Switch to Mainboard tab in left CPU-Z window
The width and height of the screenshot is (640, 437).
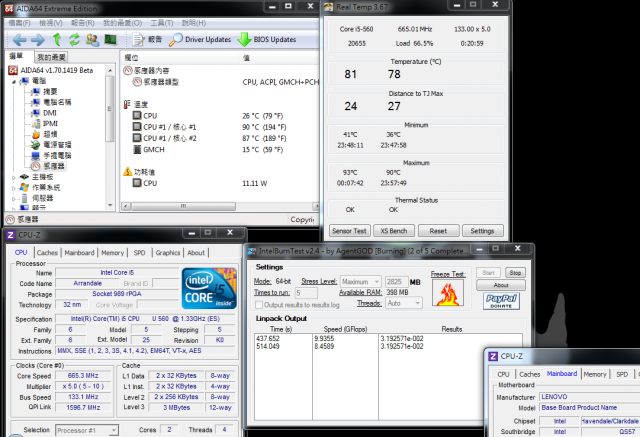click(79, 253)
